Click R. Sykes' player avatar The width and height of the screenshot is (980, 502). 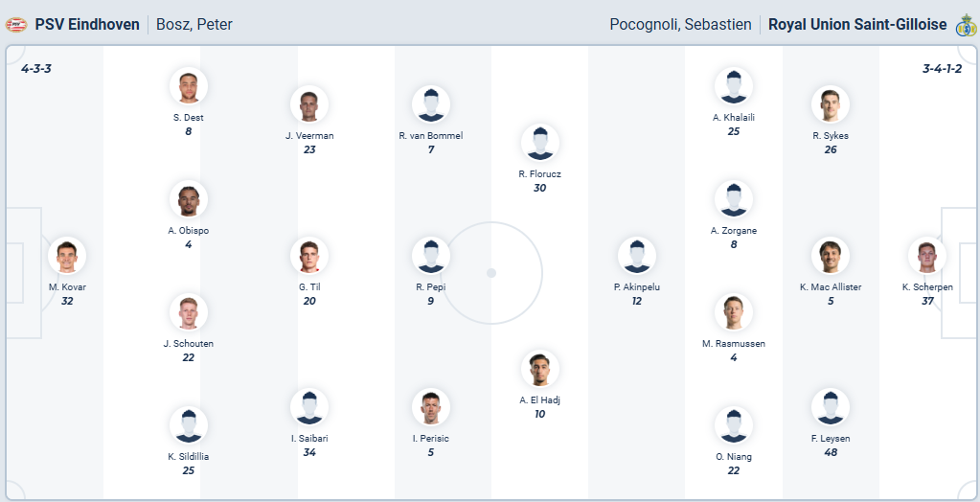pos(831,105)
